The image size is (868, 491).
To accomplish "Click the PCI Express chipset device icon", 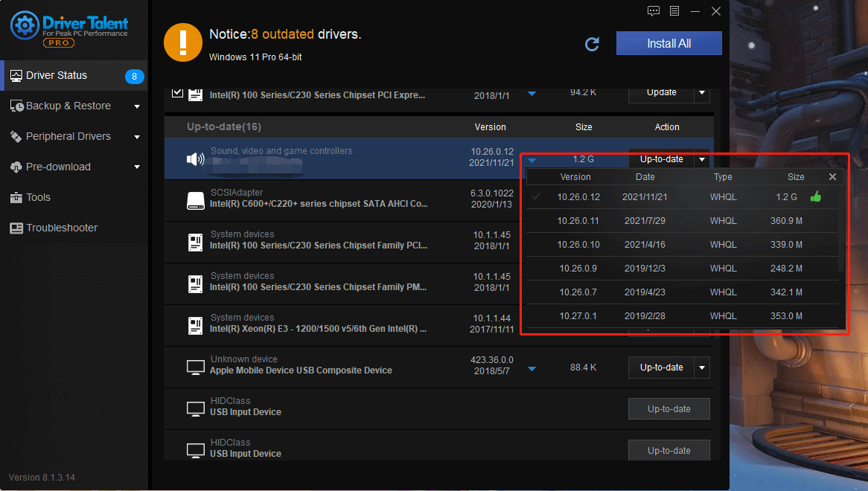I will point(195,95).
